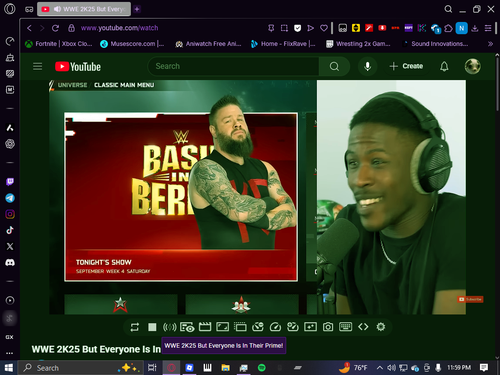Open the Easy Setup sliders icon
Image resolution: width=500 pixels, height=375 pixels.
pyautogui.click(x=488, y=28)
